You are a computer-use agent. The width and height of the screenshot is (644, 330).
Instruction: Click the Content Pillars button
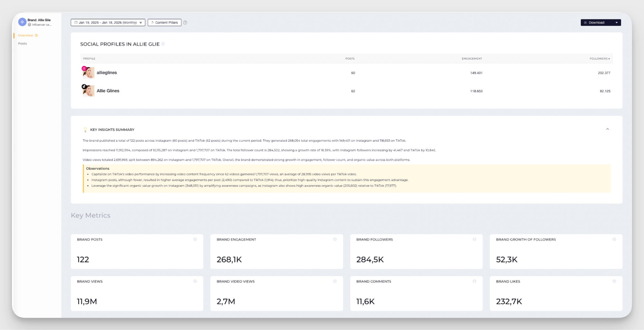point(165,23)
